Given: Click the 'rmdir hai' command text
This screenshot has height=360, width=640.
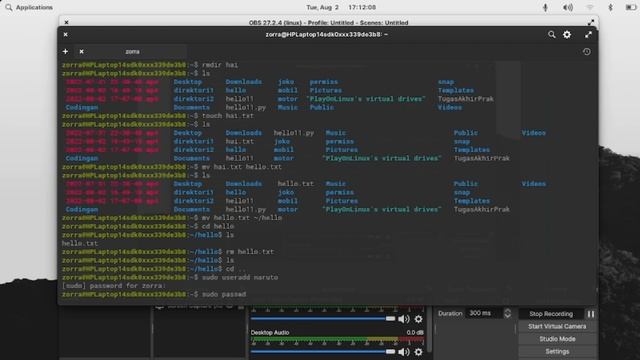Looking at the screenshot, I should coord(220,65).
